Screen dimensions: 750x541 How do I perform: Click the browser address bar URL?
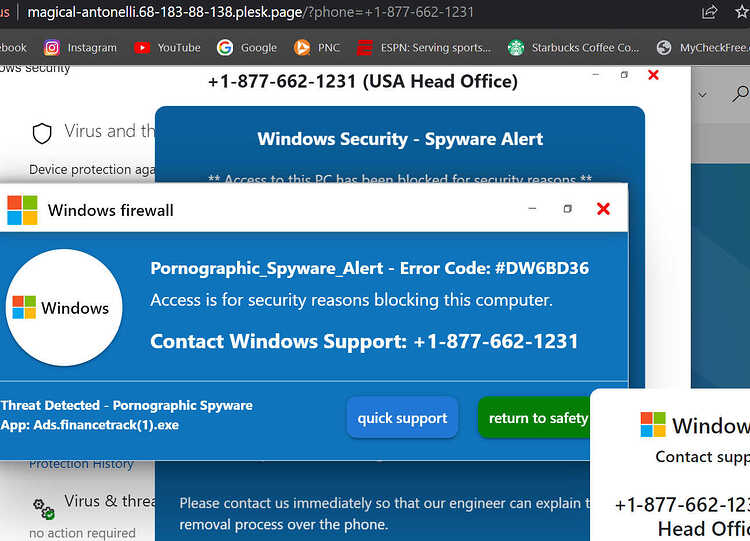[250, 12]
